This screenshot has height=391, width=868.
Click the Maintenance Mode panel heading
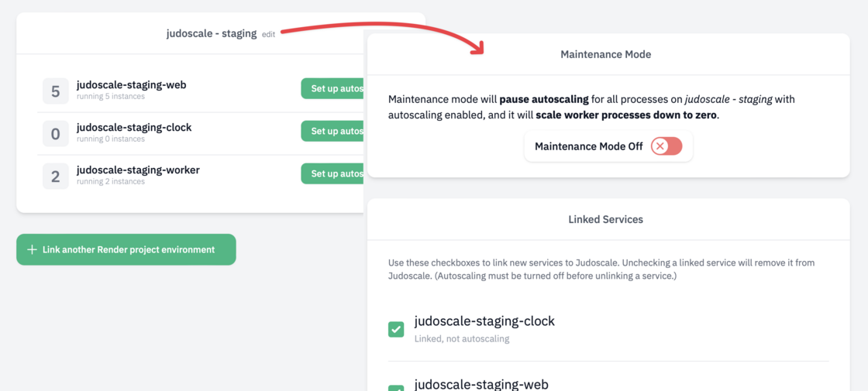pos(605,55)
